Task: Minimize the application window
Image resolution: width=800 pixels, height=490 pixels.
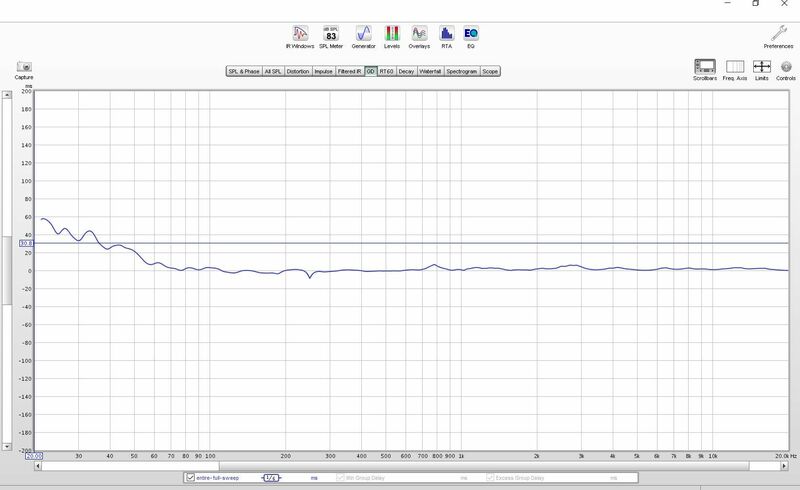Action: click(x=728, y=4)
